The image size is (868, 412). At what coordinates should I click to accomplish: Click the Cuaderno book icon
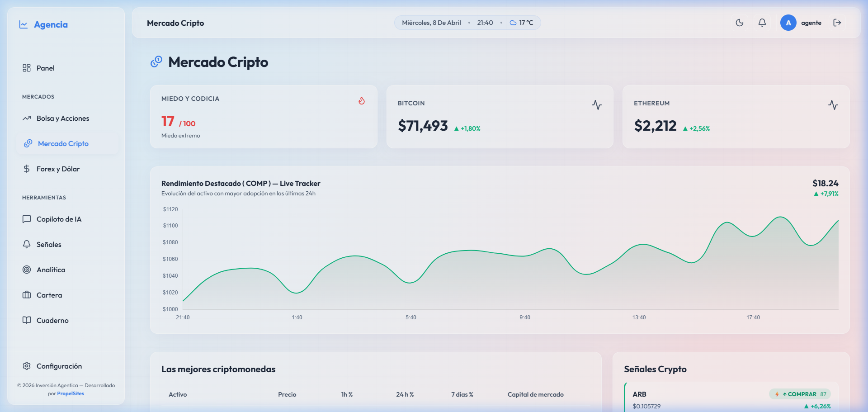[27, 320]
